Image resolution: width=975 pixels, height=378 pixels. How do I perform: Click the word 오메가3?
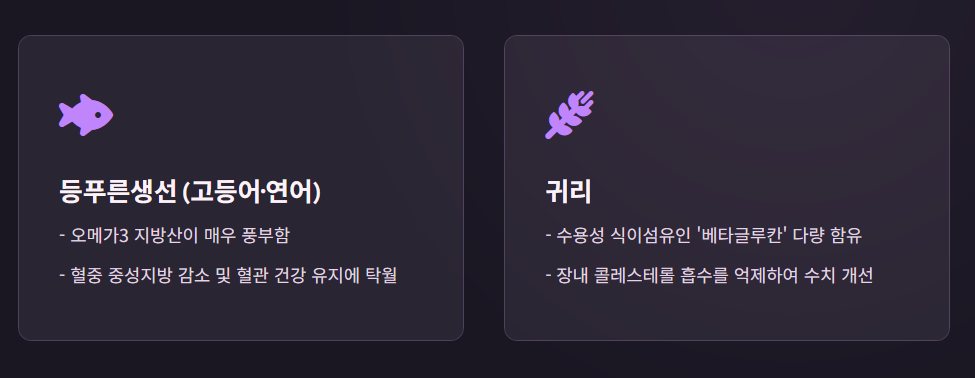pos(99,236)
